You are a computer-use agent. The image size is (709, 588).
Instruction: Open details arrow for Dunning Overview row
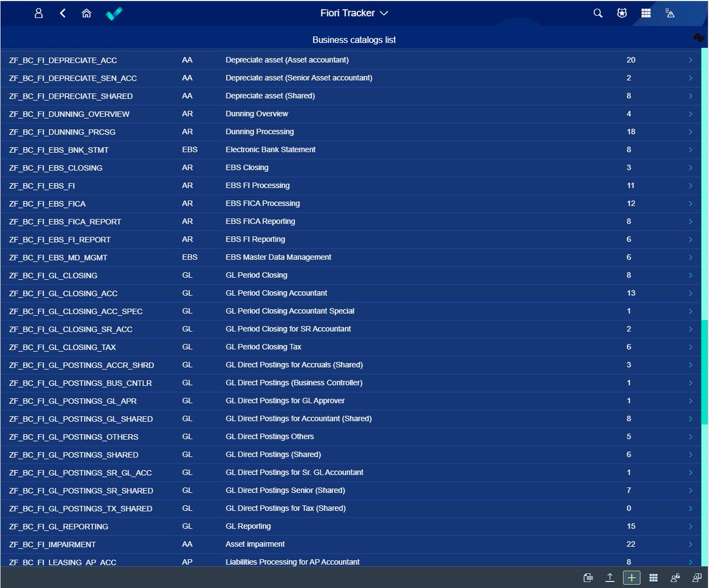pyautogui.click(x=690, y=114)
